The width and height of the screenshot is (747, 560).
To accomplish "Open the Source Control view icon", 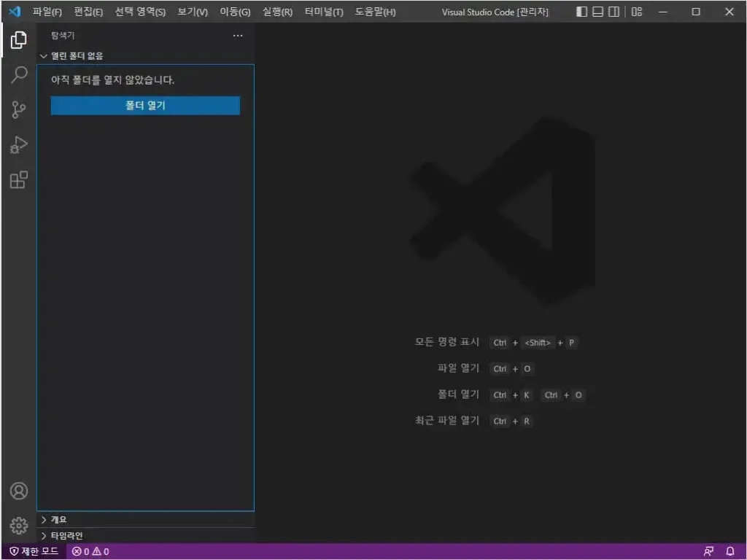I will point(18,109).
